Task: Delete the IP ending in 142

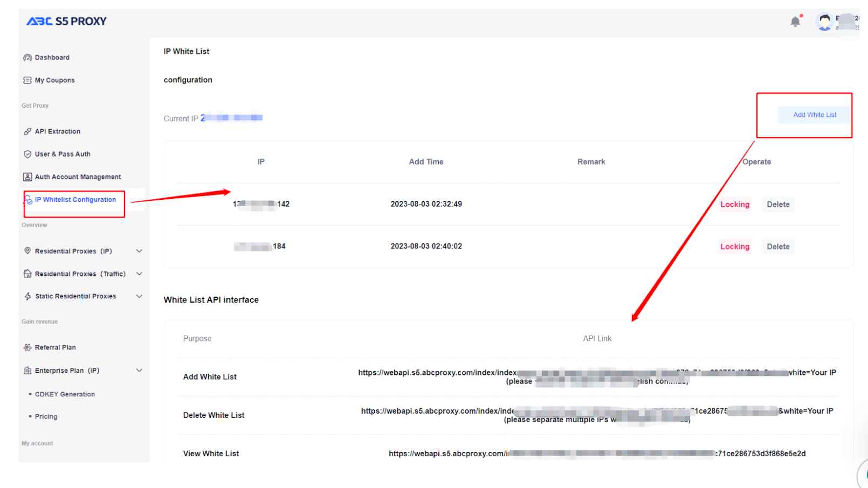Action: click(x=778, y=204)
